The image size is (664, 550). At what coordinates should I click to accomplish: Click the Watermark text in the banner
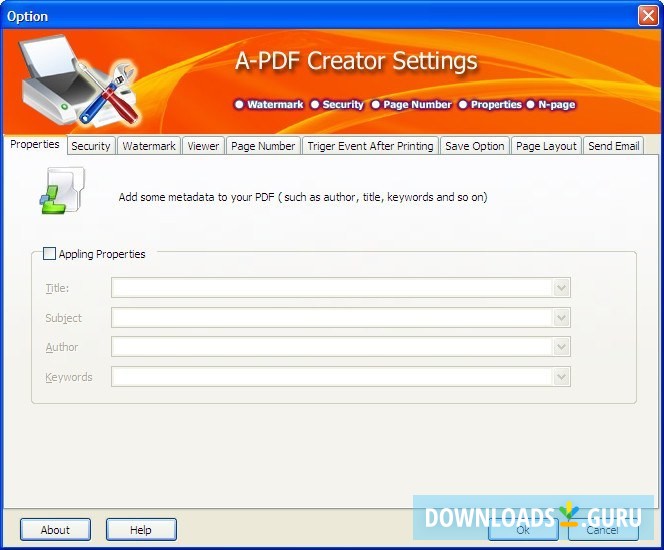pos(275,104)
